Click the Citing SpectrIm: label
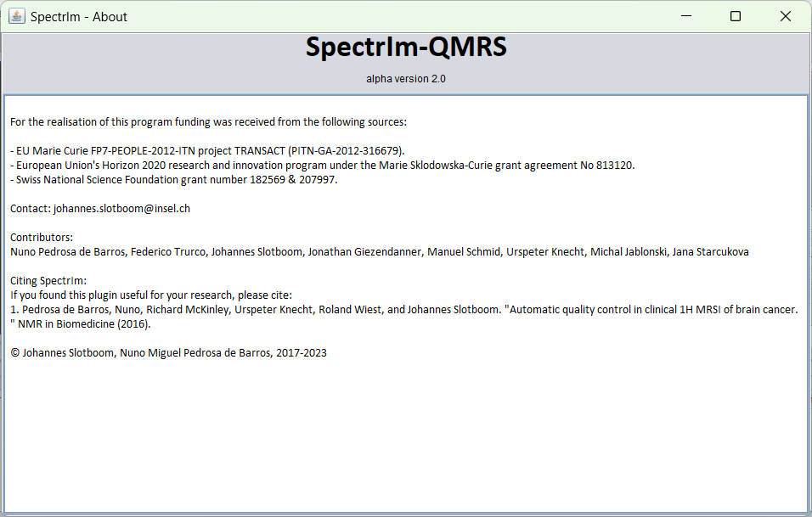This screenshot has height=517, width=812. tap(48, 281)
